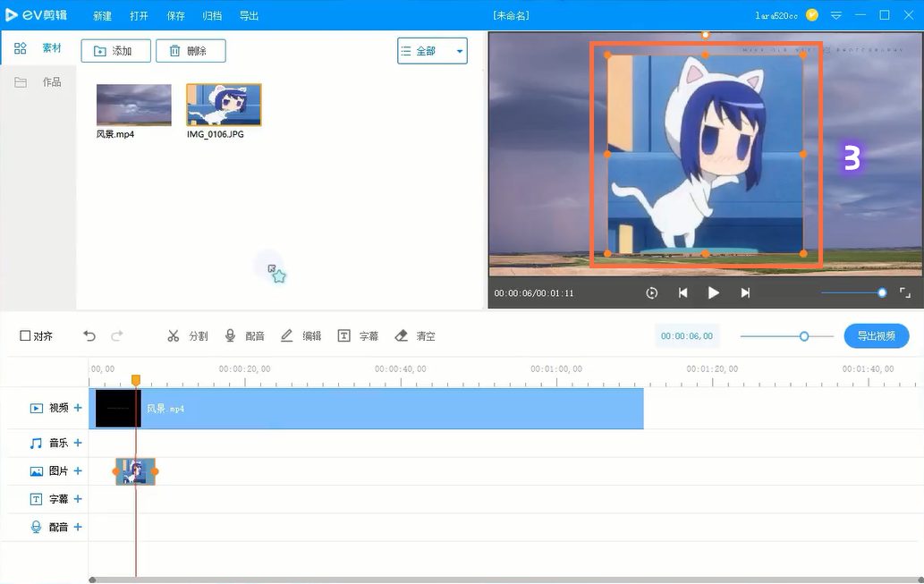Click the left trim handle of image clip
The height and width of the screenshot is (584, 924).
[x=116, y=471]
